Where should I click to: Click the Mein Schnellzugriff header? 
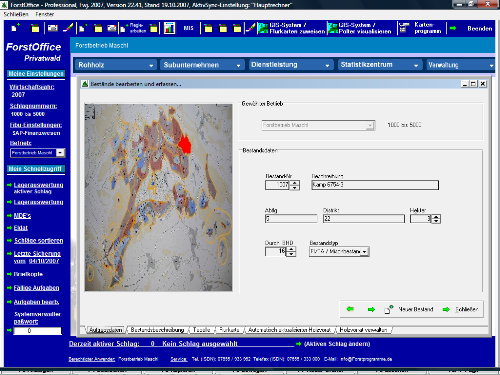point(36,169)
